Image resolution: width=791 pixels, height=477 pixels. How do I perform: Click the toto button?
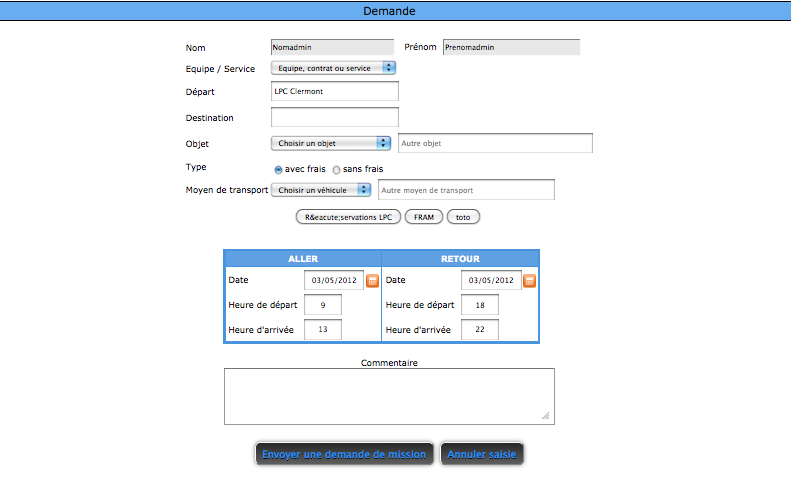pyautogui.click(x=463, y=216)
